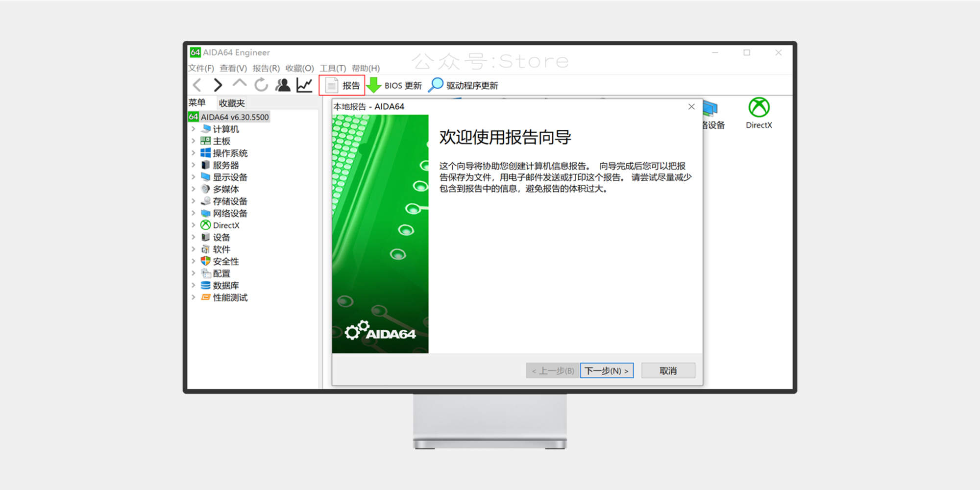Open the 工具(T) menu

(x=333, y=68)
